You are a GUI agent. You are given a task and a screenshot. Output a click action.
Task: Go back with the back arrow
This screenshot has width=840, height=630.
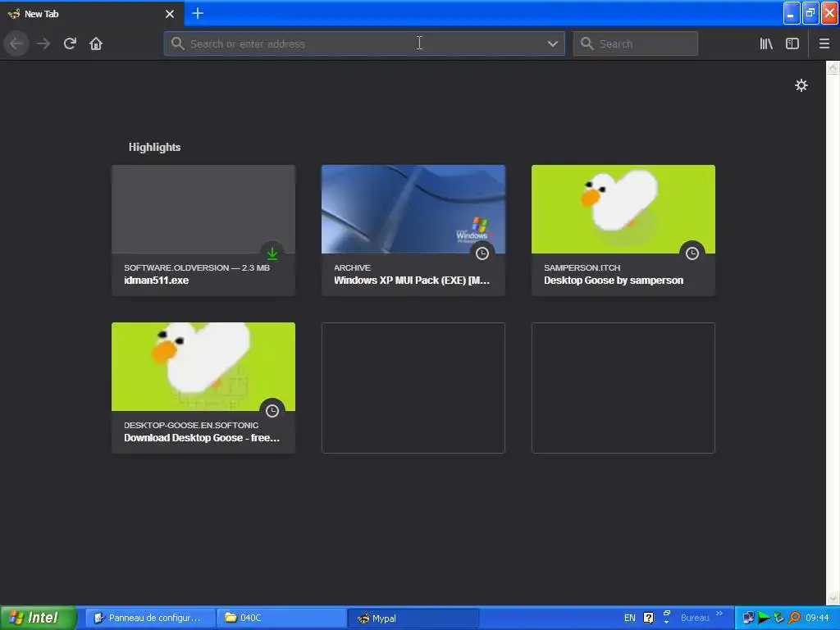(x=16, y=43)
